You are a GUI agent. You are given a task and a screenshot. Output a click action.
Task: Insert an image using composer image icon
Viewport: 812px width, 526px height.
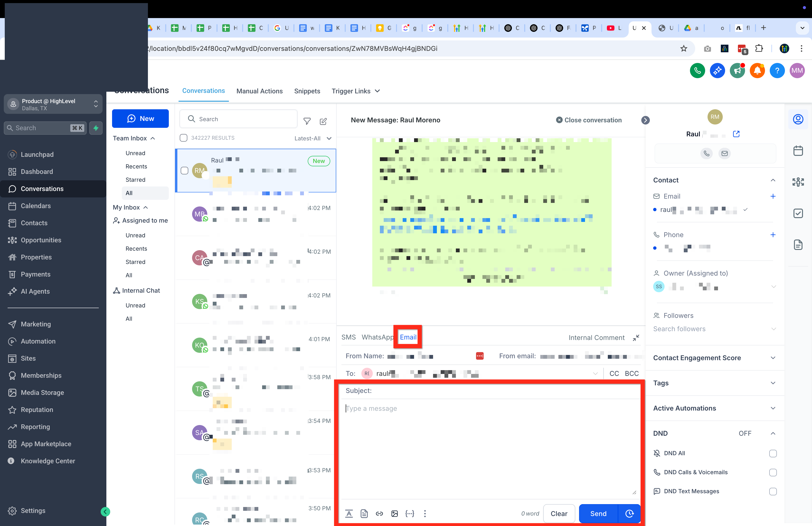[394, 513]
